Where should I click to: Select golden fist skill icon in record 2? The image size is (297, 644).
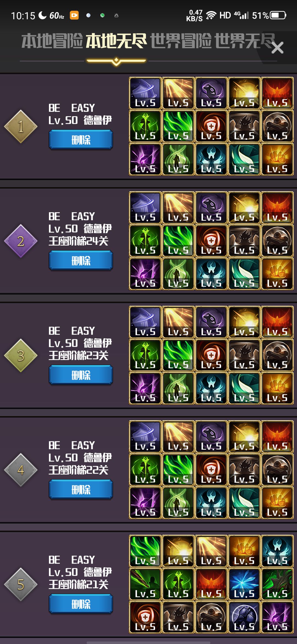tap(277, 274)
